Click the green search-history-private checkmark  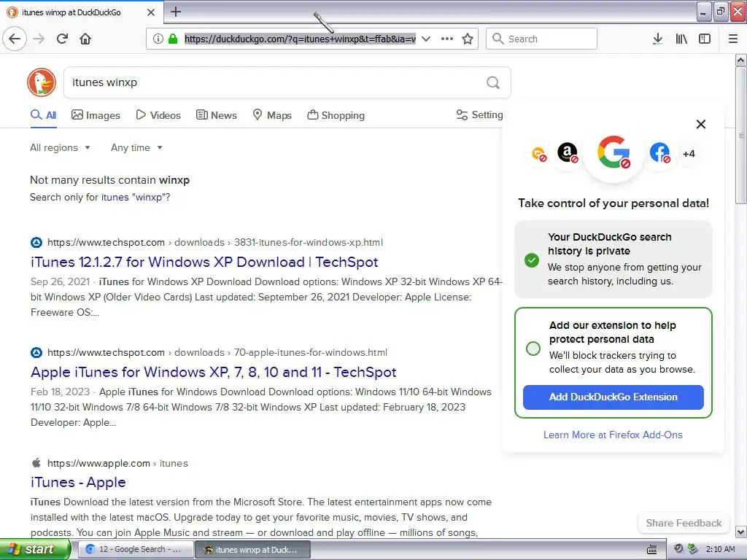[532, 260]
